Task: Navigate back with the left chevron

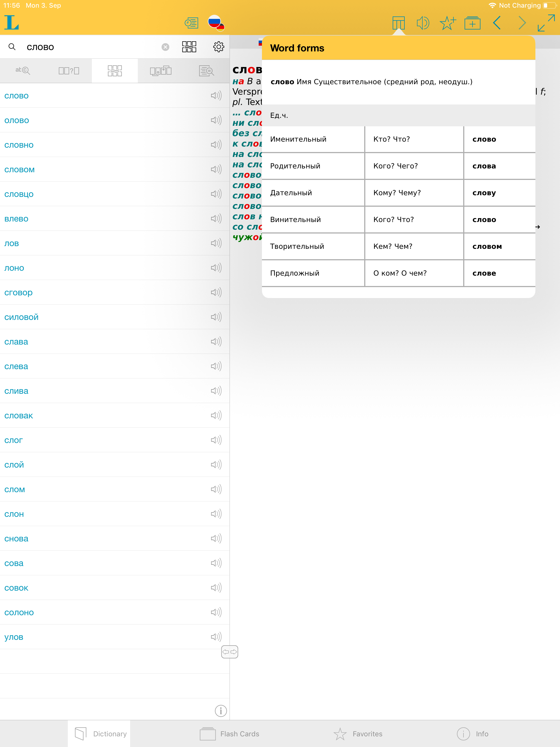Action: click(497, 23)
